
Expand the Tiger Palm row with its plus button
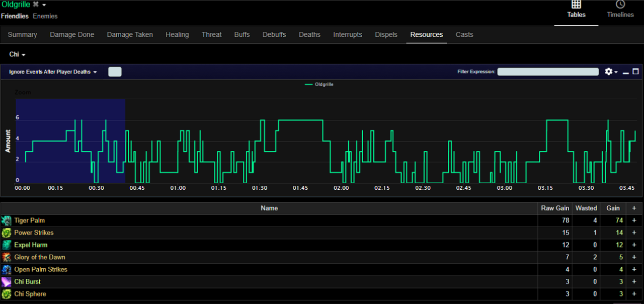pyautogui.click(x=634, y=220)
